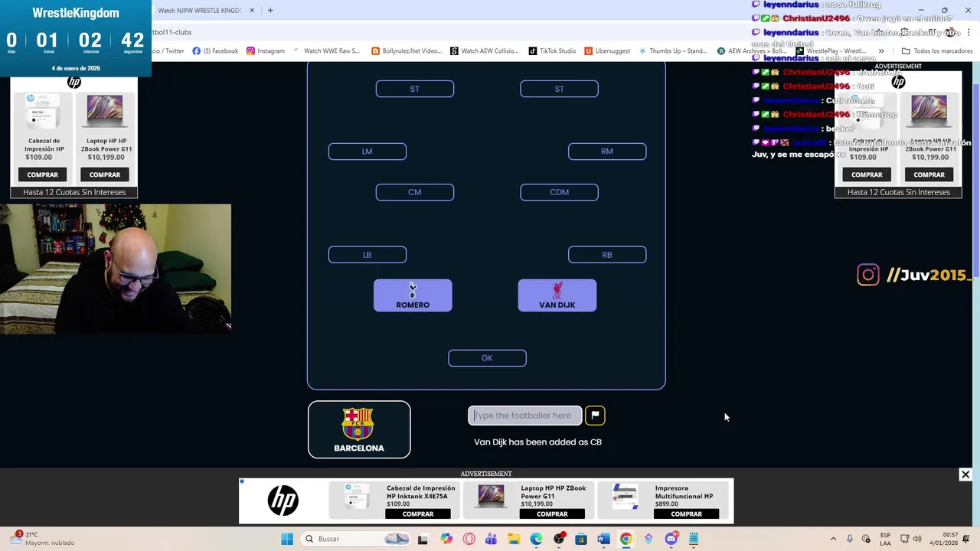
Task: Click COMPRAR for Cabezal de Impresión bottom ad
Action: coord(418,514)
